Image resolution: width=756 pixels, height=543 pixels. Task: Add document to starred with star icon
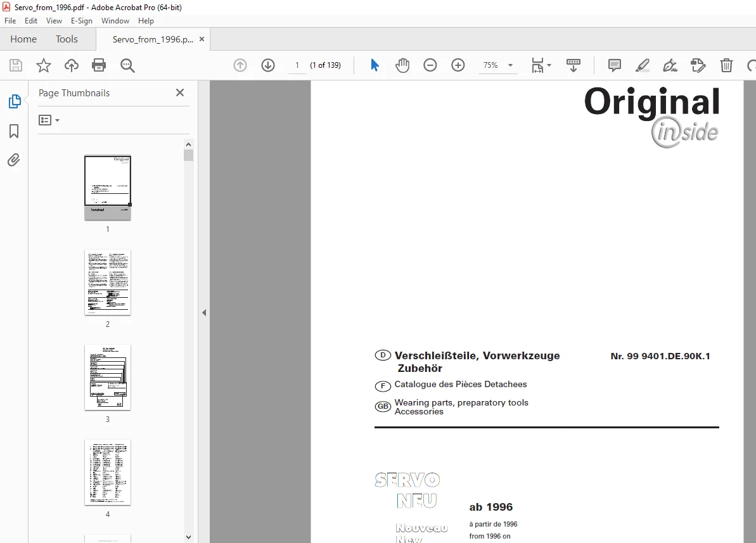point(43,65)
